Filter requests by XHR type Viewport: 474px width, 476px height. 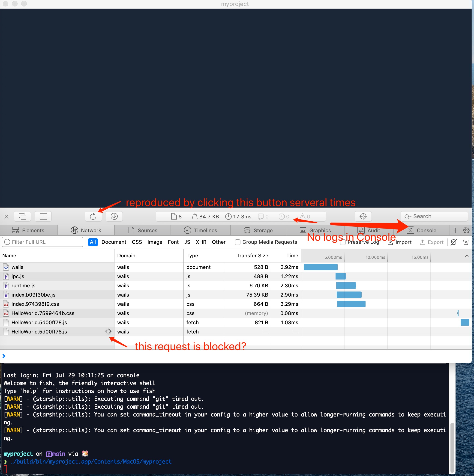click(201, 242)
